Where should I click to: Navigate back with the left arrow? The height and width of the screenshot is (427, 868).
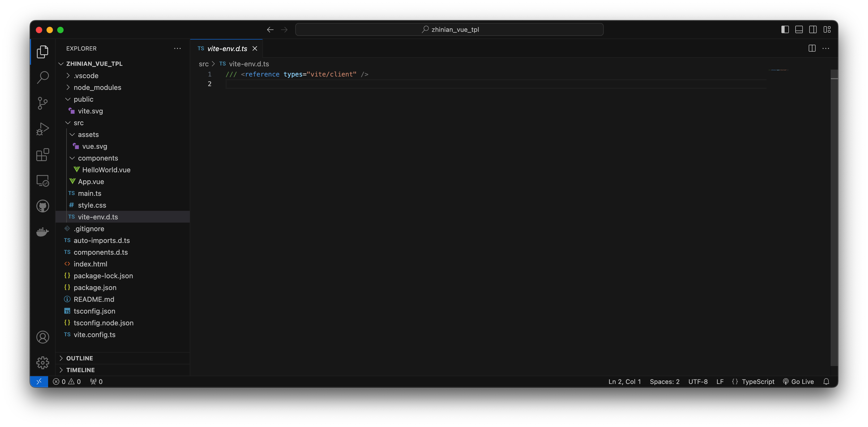(270, 30)
